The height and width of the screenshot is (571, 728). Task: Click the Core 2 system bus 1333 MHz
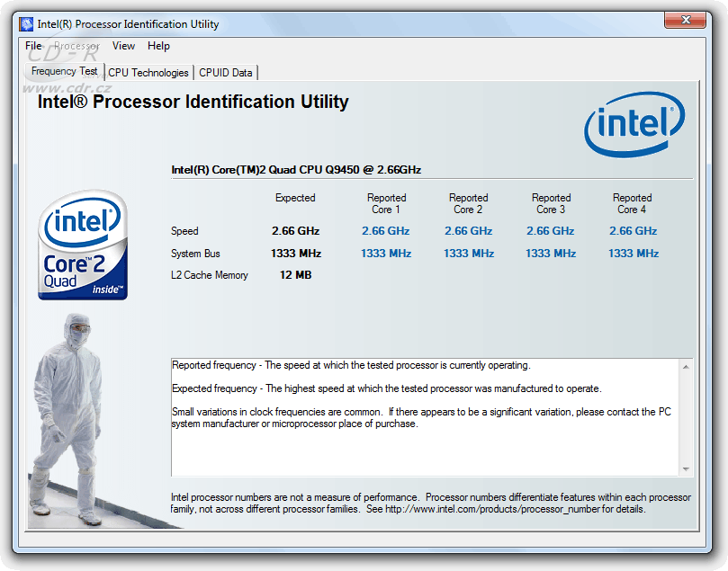pyautogui.click(x=469, y=254)
